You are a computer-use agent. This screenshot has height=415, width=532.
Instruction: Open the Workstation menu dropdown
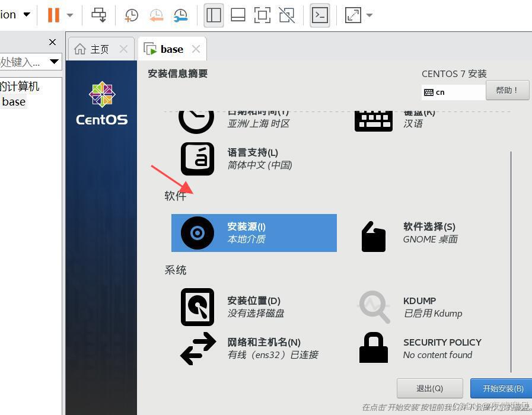pyautogui.click(x=15, y=15)
